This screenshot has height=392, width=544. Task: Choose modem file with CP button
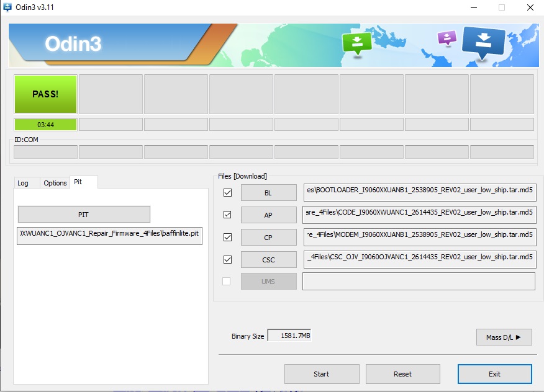[268, 238]
